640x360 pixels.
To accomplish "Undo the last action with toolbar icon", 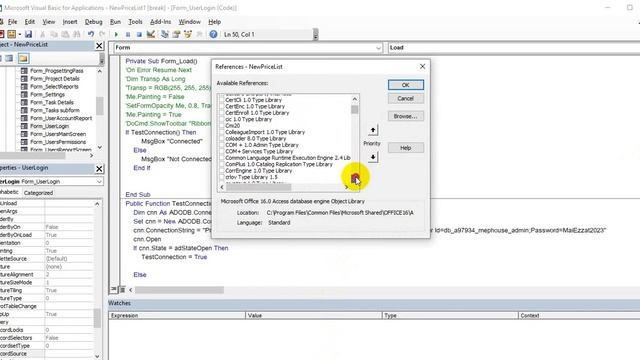I will pyautogui.click(x=91, y=35).
